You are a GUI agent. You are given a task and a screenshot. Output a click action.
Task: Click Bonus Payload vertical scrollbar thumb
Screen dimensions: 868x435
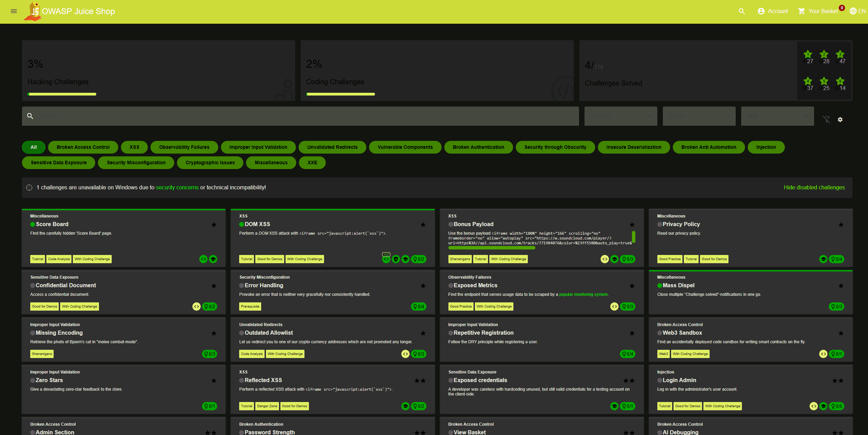pyautogui.click(x=633, y=237)
